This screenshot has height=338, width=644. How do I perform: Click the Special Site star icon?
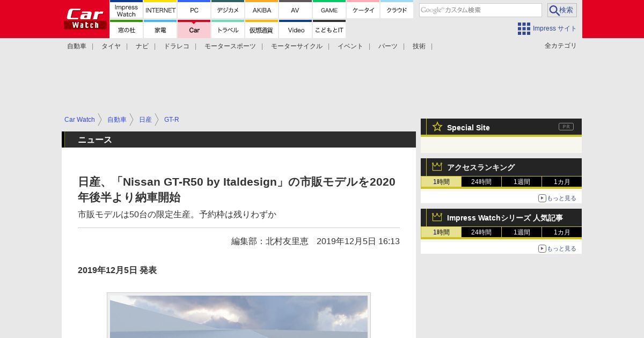(437, 127)
